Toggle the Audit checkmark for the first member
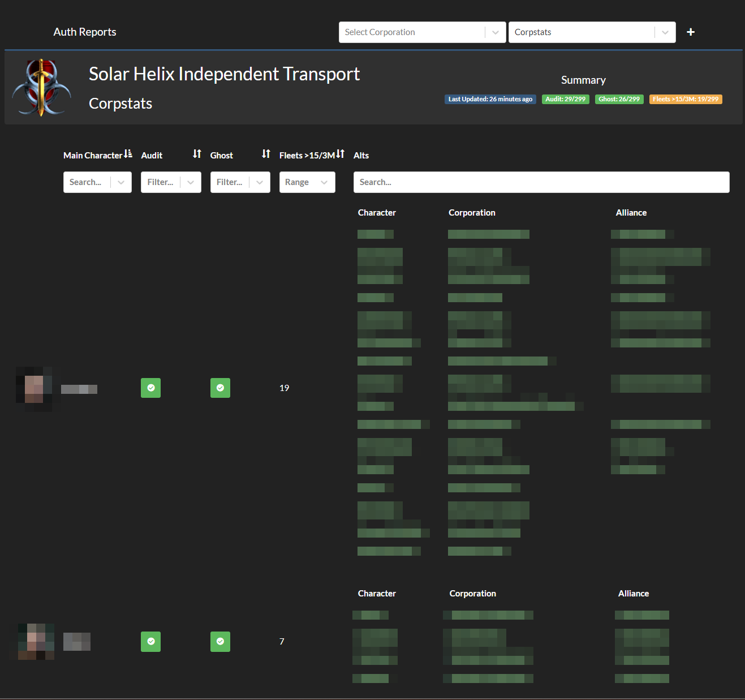This screenshot has width=745, height=700. (150, 388)
